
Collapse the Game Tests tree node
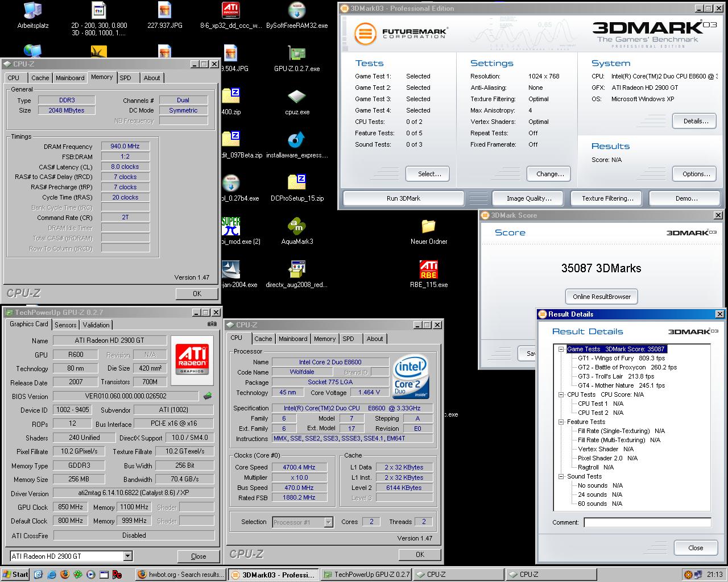tap(561, 349)
